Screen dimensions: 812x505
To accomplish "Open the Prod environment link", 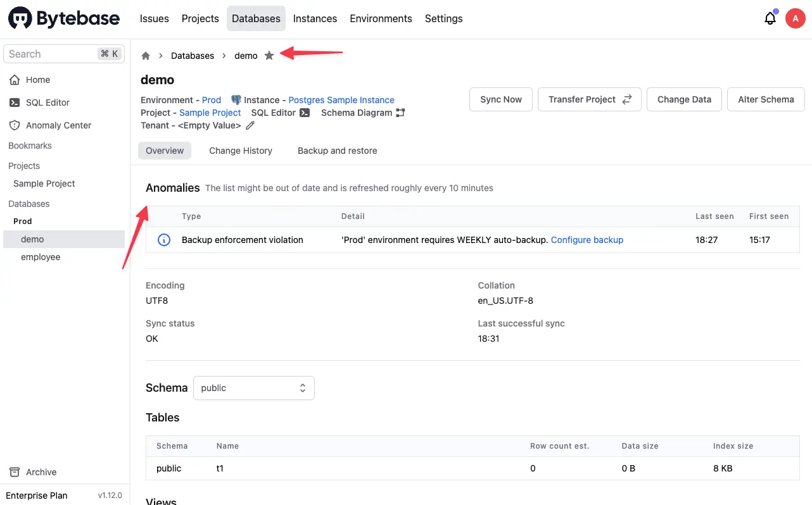I will point(212,100).
